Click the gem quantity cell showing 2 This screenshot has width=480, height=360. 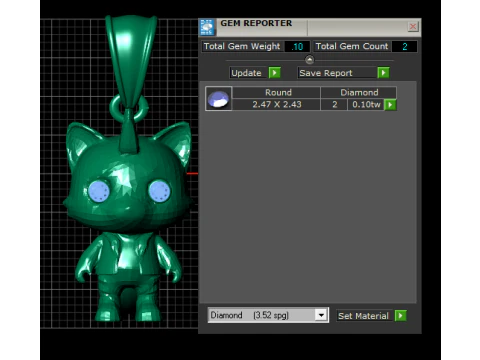pyautogui.click(x=334, y=104)
